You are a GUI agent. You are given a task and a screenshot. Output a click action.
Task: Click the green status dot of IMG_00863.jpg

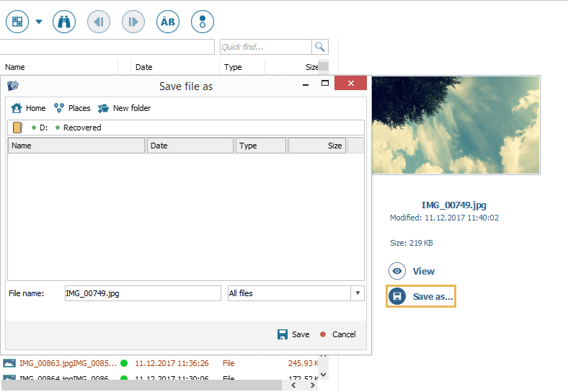[124, 363]
